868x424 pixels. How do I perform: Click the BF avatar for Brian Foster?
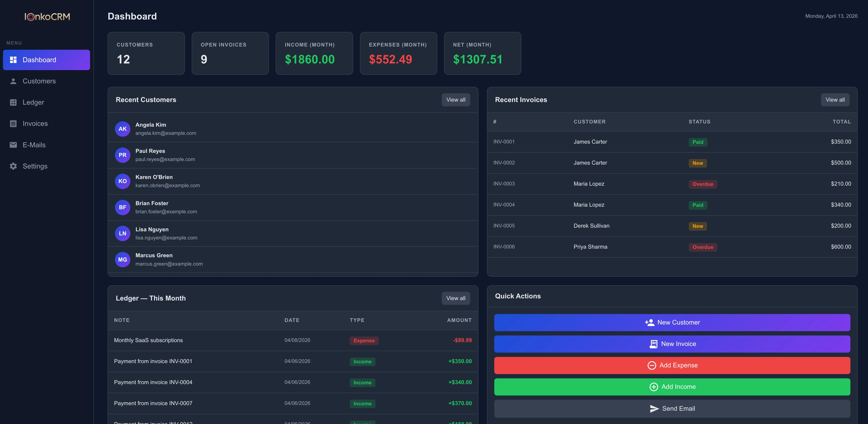(123, 207)
